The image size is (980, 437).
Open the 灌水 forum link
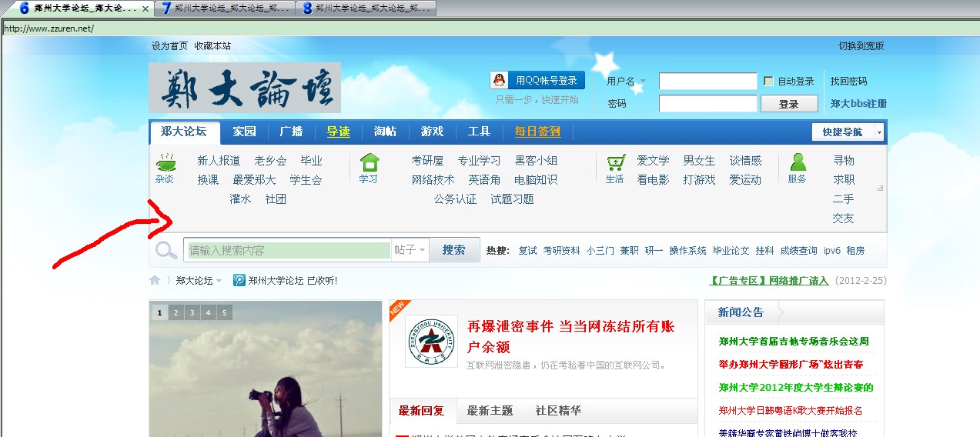[240, 199]
